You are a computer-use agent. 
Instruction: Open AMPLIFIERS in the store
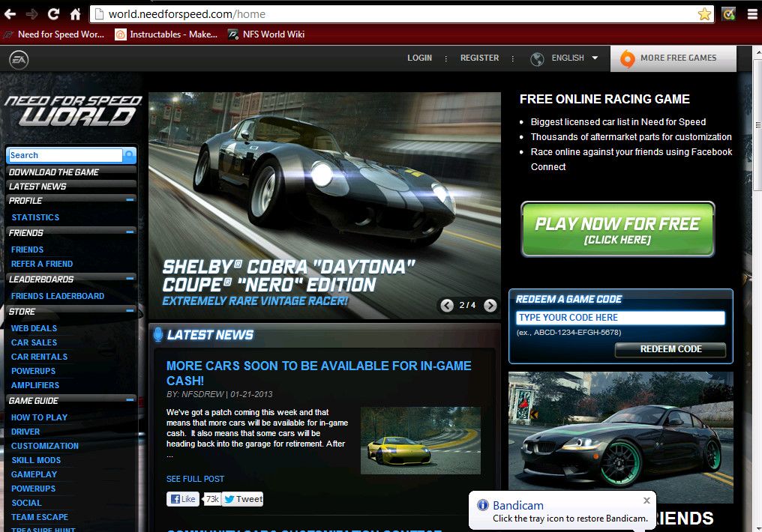coord(35,385)
